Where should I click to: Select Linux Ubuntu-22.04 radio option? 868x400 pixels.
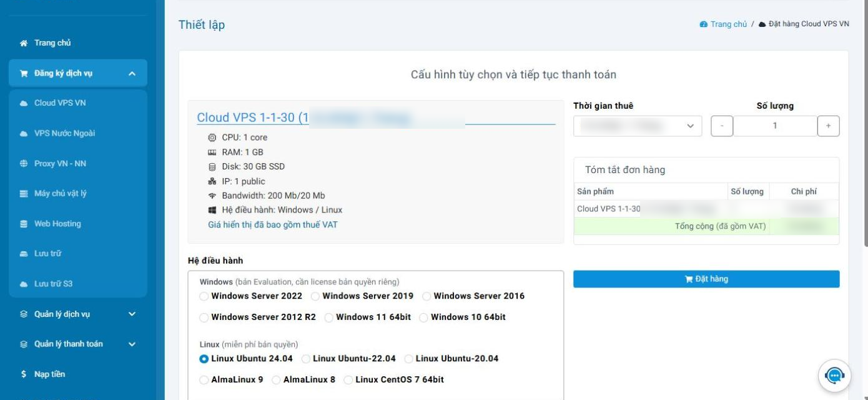click(x=306, y=359)
